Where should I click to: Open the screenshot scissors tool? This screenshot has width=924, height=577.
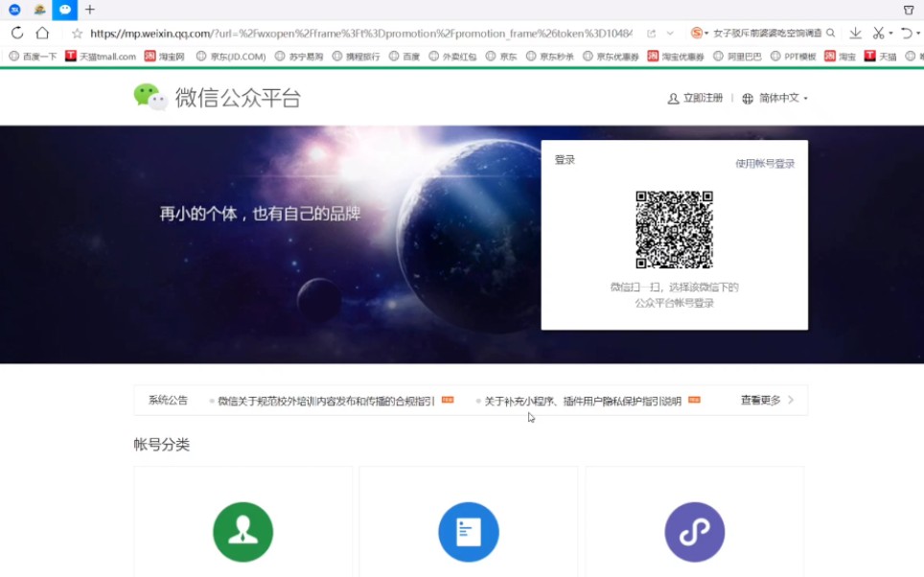(878, 32)
